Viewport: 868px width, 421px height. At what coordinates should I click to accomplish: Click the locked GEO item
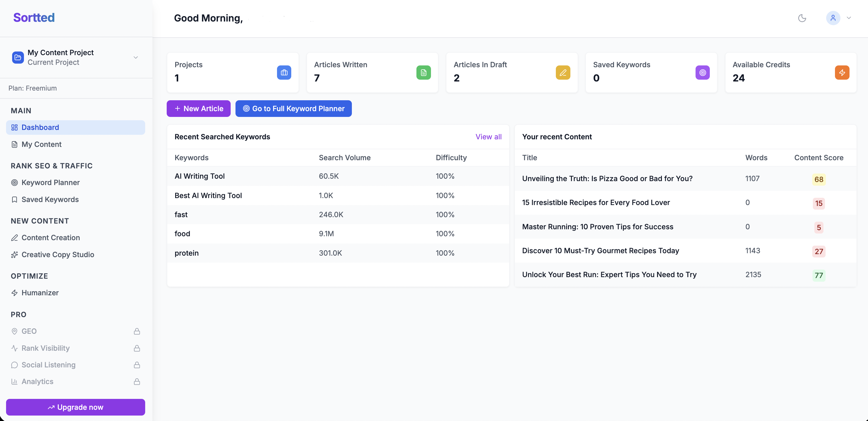pyautogui.click(x=75, y=331)
